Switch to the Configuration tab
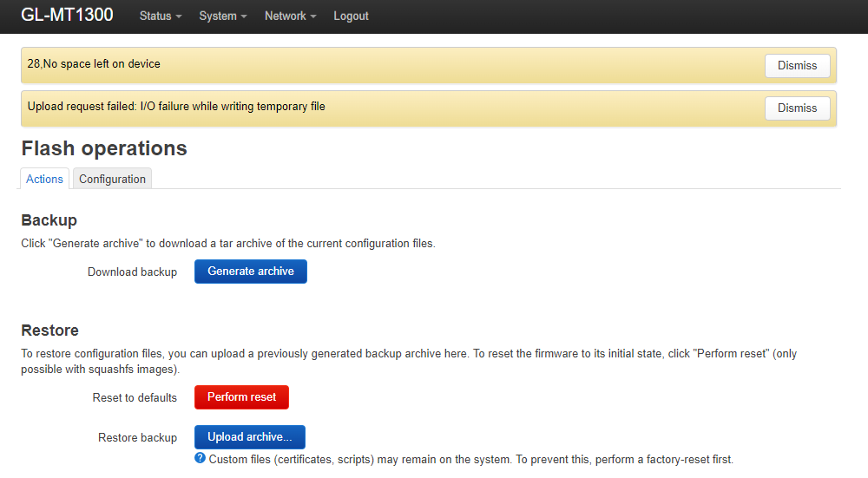Image resolution: width=868 pixels, height=478 pixels. coord(112,179)
